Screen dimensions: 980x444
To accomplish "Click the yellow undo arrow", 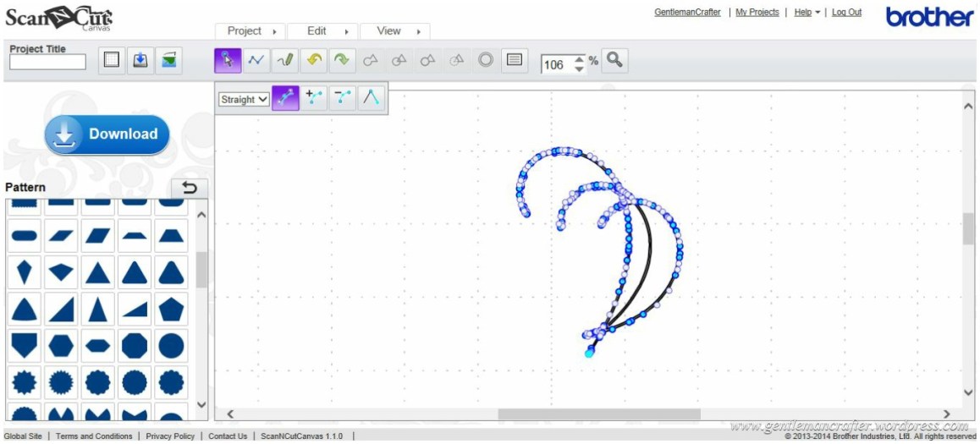I will 314,61.
